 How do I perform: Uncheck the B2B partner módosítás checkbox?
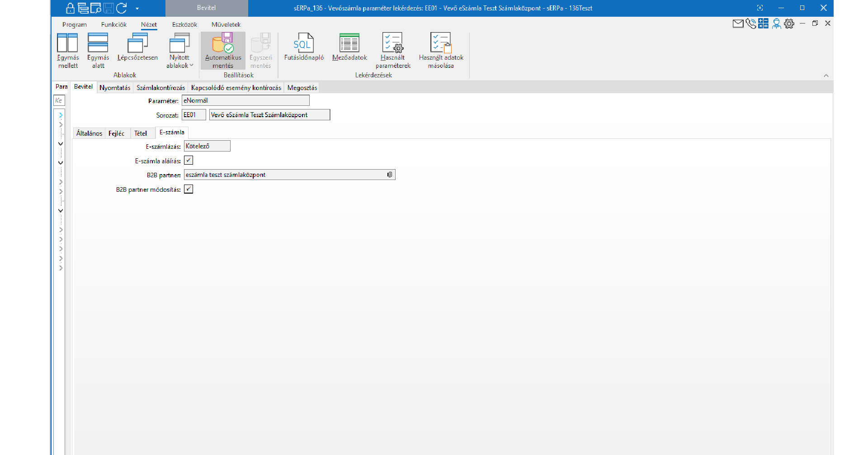click(189, 189)
